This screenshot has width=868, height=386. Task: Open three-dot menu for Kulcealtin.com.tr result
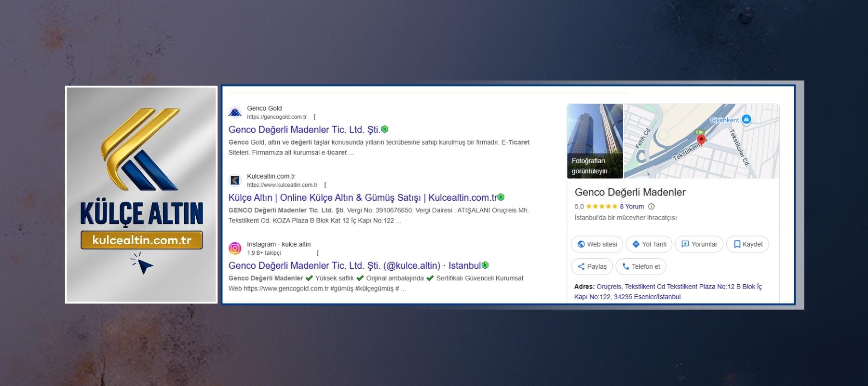pyautogui.click(x=325, y=185)
